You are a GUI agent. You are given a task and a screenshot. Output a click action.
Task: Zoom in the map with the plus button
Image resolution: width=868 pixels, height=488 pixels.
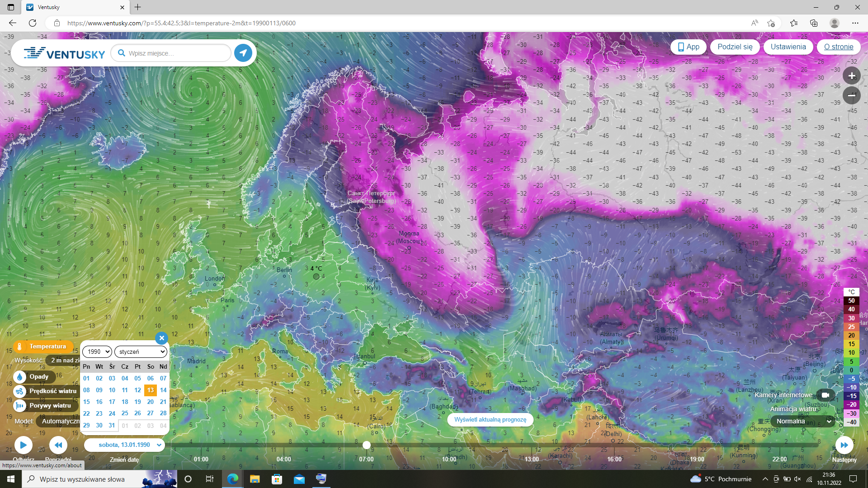pyautogui.click(x=851, y=76)
